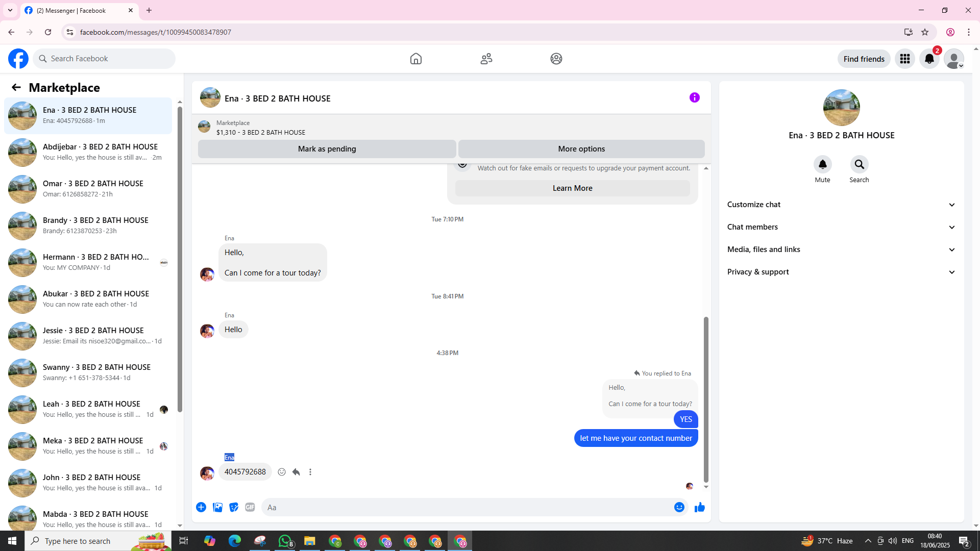Click the Learn More button

click(573, 188)
